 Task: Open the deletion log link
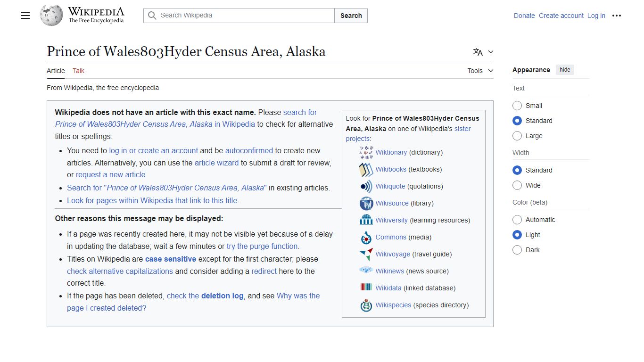coord(205,296)
